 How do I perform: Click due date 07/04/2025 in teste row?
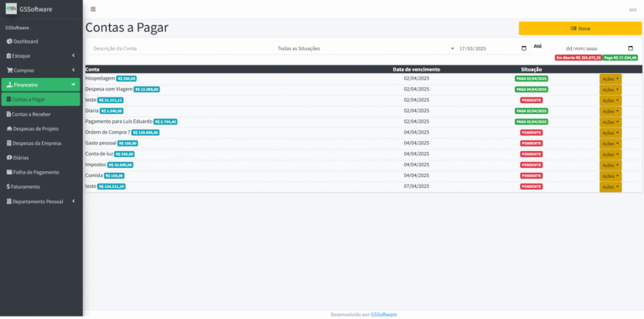pyautogui.click(x=417, y=186)
